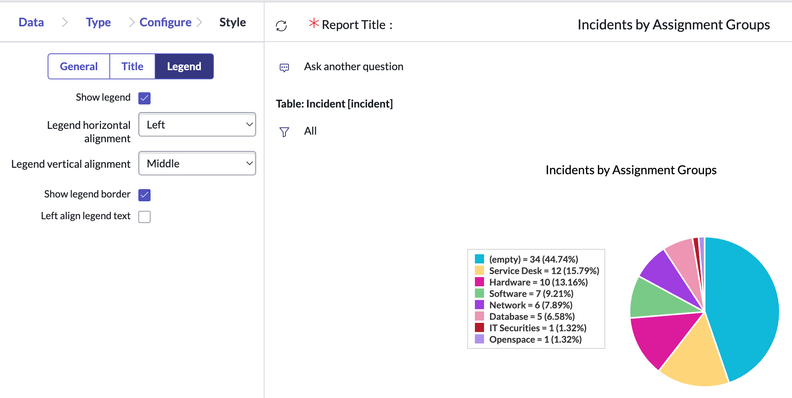Image resolution: width=792 pixels, height=398 pixels.
Task: Click Ask another question link
Action: [354, 66]
